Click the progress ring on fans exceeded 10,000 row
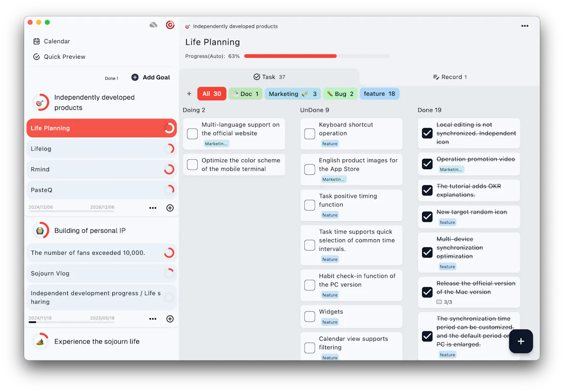Viewport: 564px width, 392px height. point(169,252)
